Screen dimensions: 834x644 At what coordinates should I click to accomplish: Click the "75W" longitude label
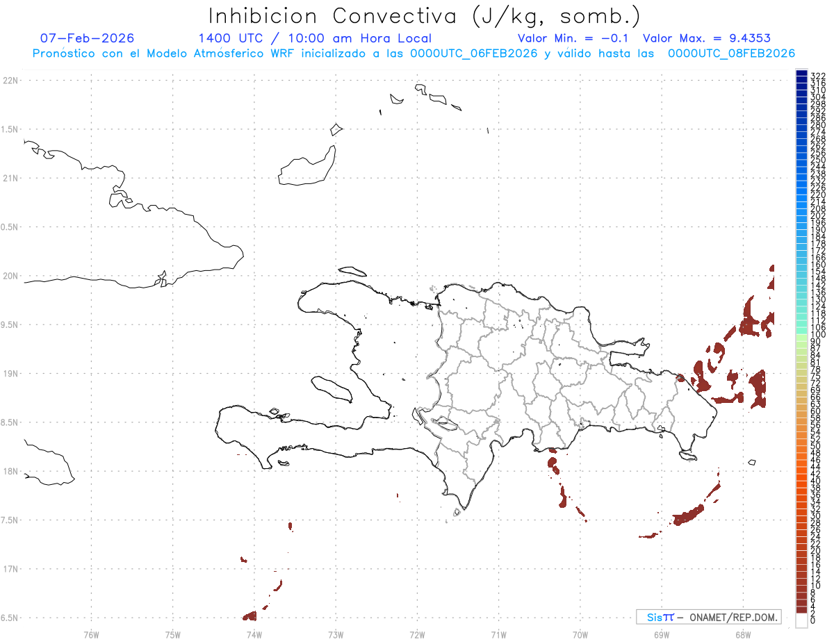pos(173,634)
